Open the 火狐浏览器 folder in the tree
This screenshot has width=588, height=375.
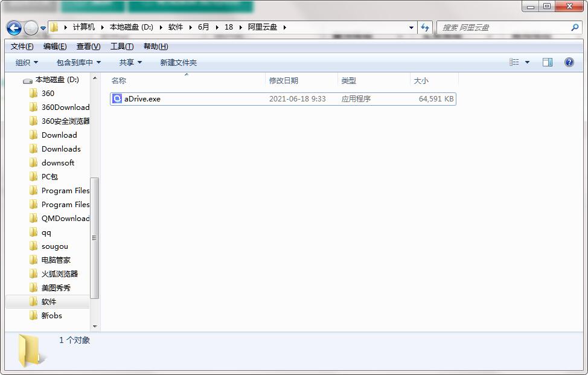pos(60,274)
